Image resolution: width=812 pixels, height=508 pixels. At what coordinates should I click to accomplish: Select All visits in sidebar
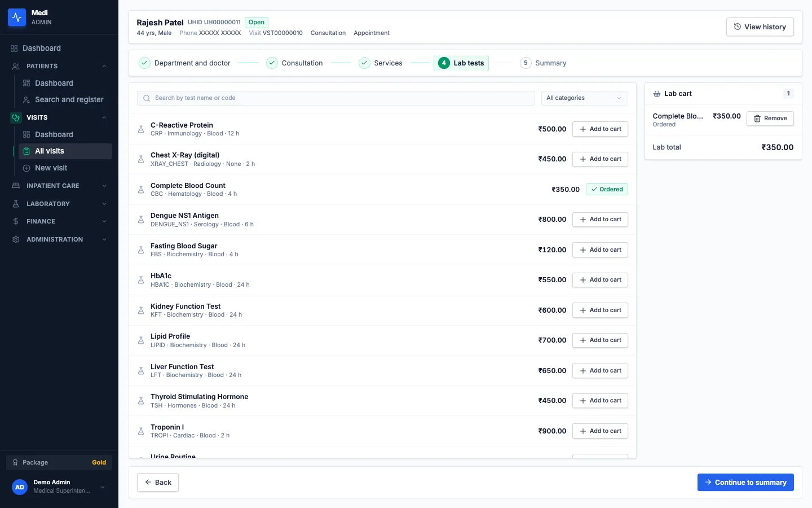(65, 151)
